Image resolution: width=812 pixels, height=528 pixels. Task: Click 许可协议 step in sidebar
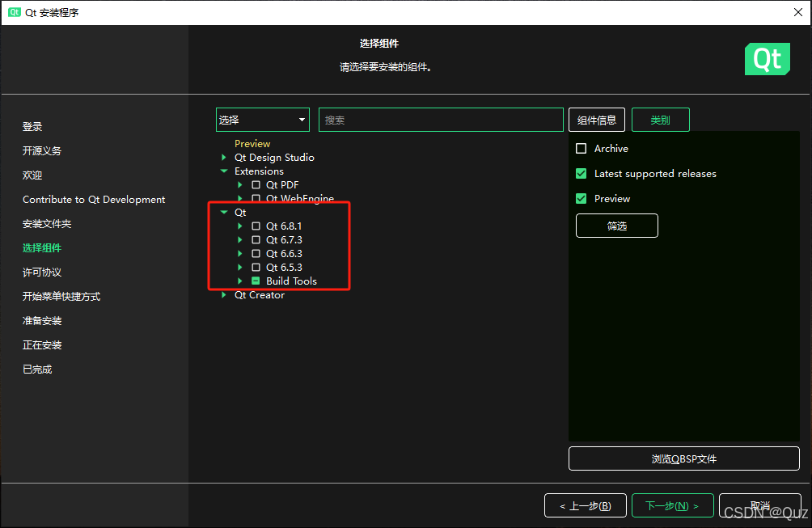click(x=42, y=272)
